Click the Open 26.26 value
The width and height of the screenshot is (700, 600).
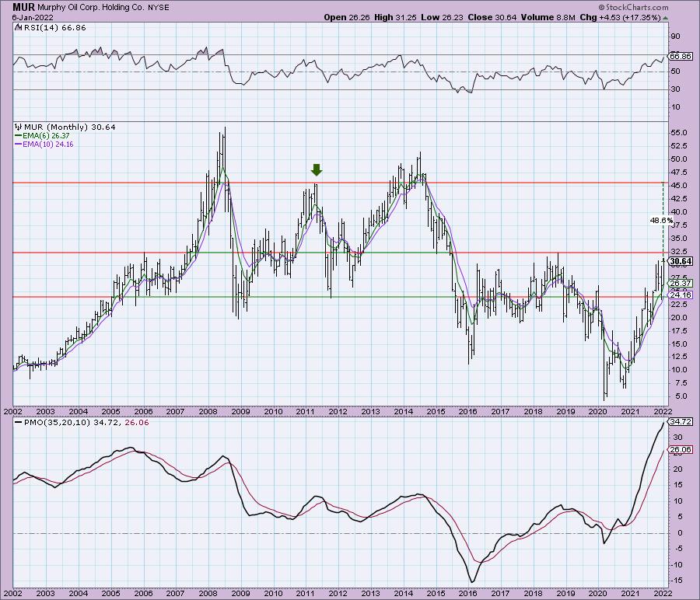pos(346,17)
